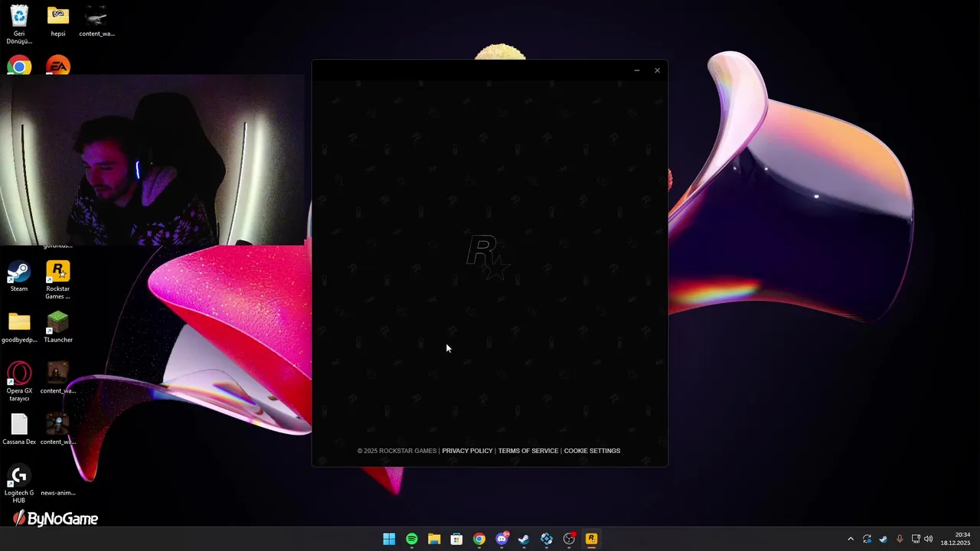Open File Explorer from the taskbar
Viewport: 980px width, 551px height.
click(x=434, y=539)
